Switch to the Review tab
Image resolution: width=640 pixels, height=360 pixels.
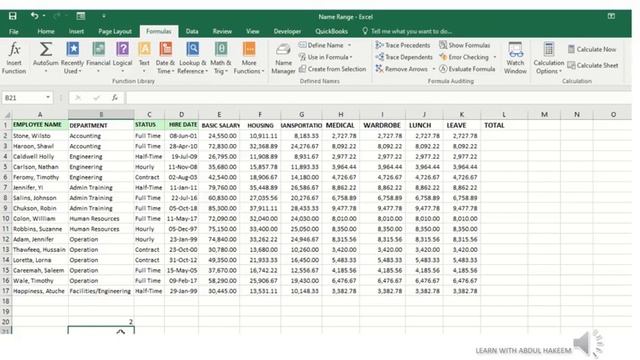(x=222, y=31)
